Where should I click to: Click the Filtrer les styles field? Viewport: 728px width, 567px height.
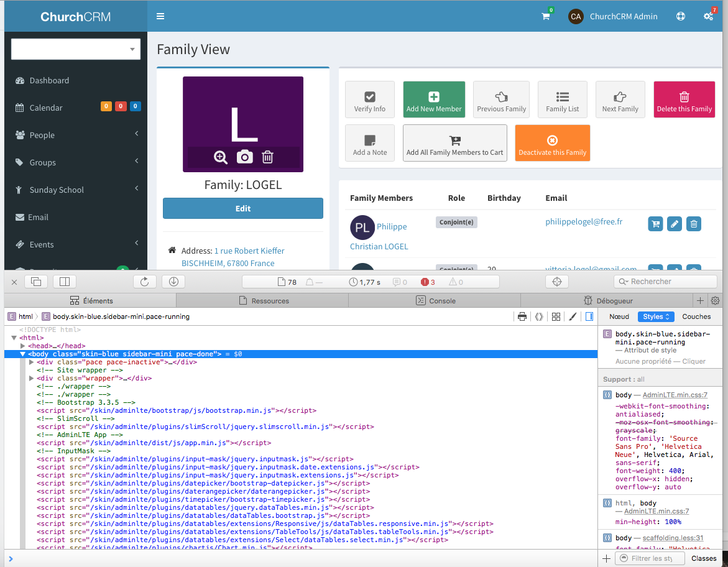[650, 558]
